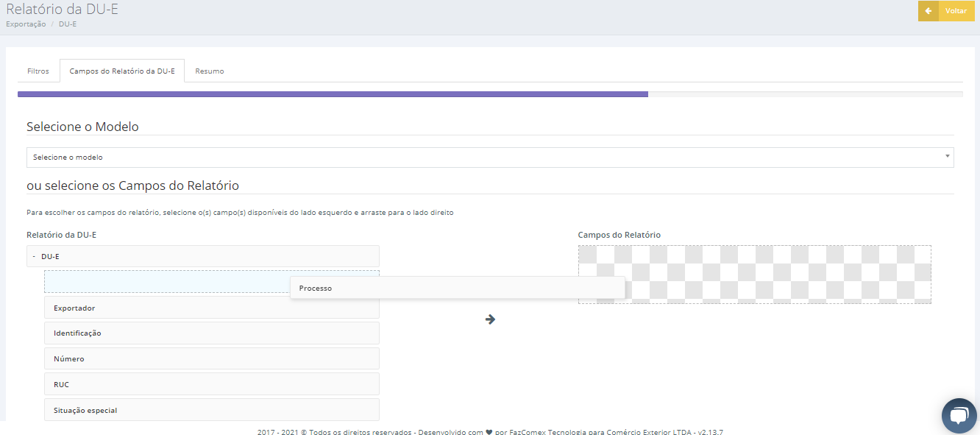Click the Selecione o Modelo heading
Screen dimensions: 980x435
[82, 127]
